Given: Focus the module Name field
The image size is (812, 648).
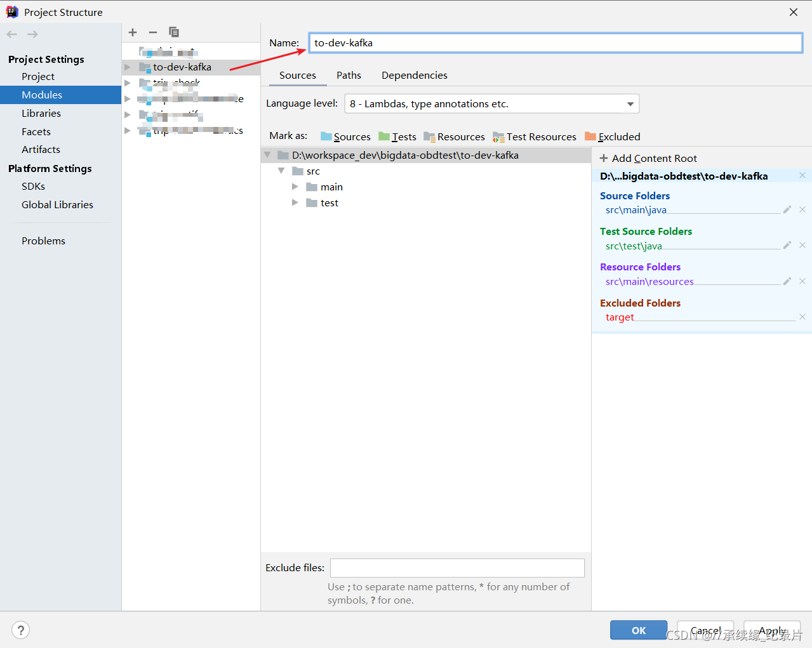Looking at the screenshot, I should coord(556,43).
